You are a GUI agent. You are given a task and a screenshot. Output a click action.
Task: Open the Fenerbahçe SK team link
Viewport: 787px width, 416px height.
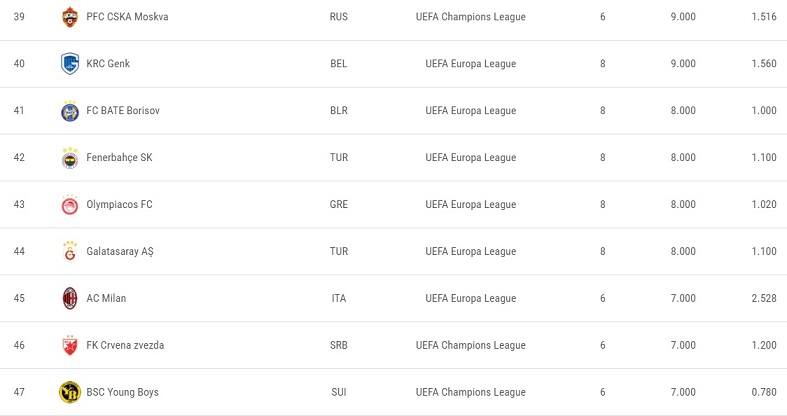coord(119,158)
